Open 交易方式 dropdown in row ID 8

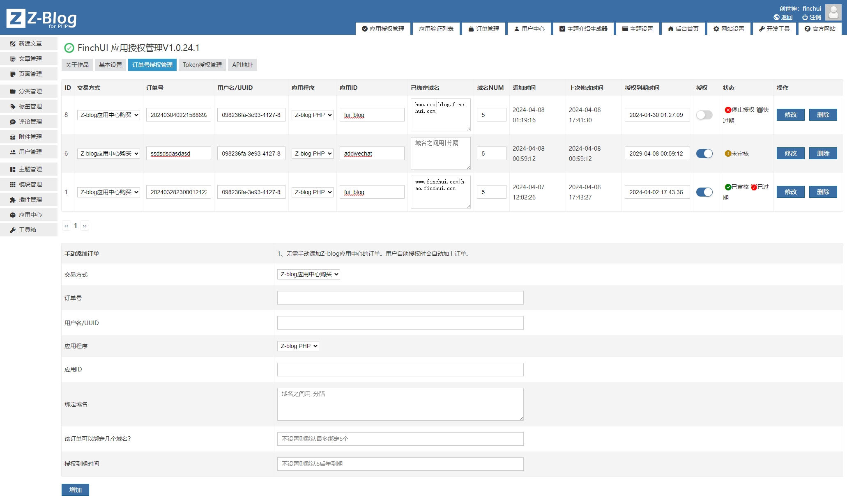click(108, 115)
